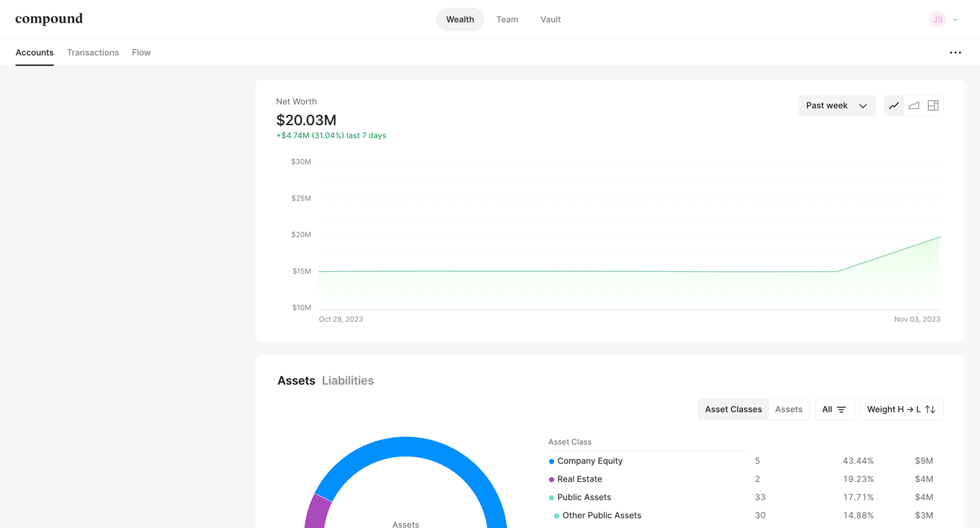Image resolution: width=980 pixels, height=528 pixels.
Task: Click the $20M axis label
Action: [x=301, y=235]
